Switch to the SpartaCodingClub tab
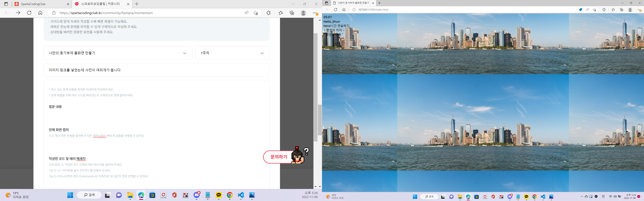 (x=42, y=4)
